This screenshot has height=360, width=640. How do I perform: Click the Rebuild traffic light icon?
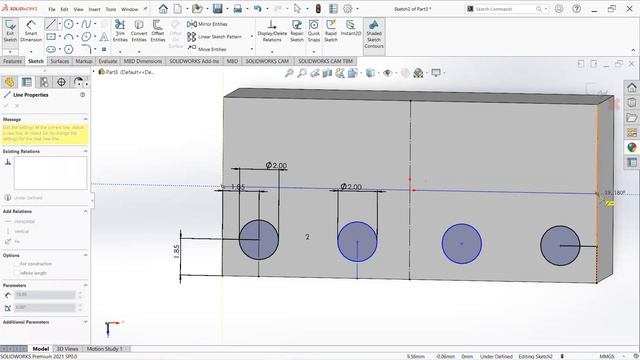point(318,9)
